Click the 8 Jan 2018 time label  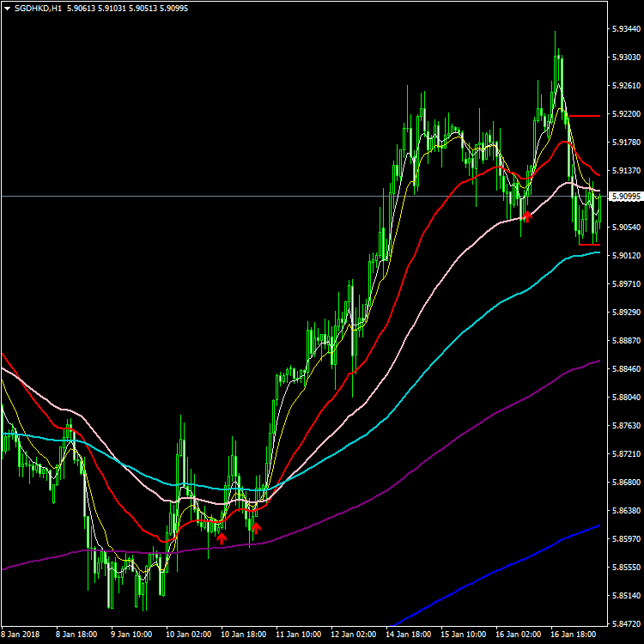tap(21, 635)
